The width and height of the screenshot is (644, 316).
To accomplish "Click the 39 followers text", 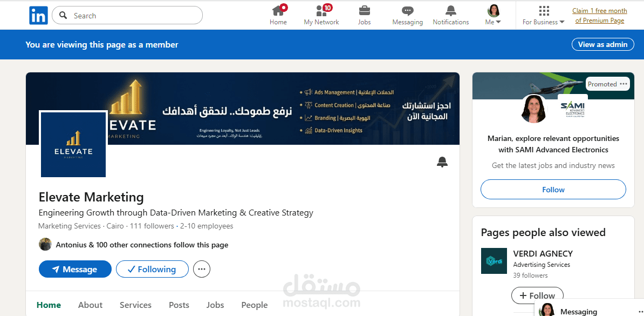I will 530,275.
